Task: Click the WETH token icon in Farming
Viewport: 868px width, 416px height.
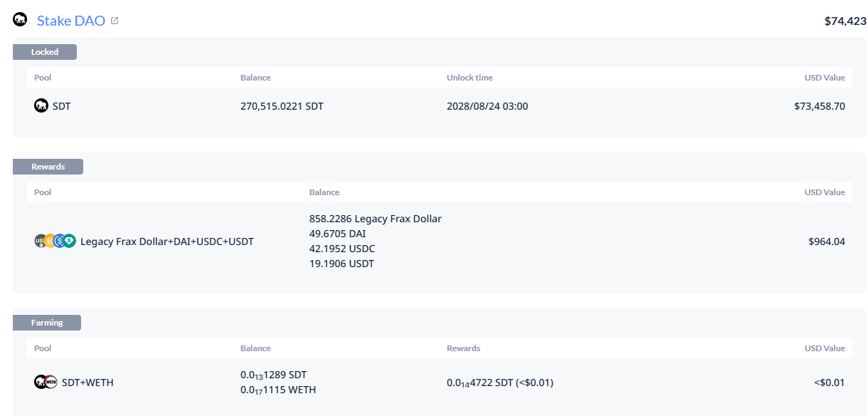Action: pos(51,383)
